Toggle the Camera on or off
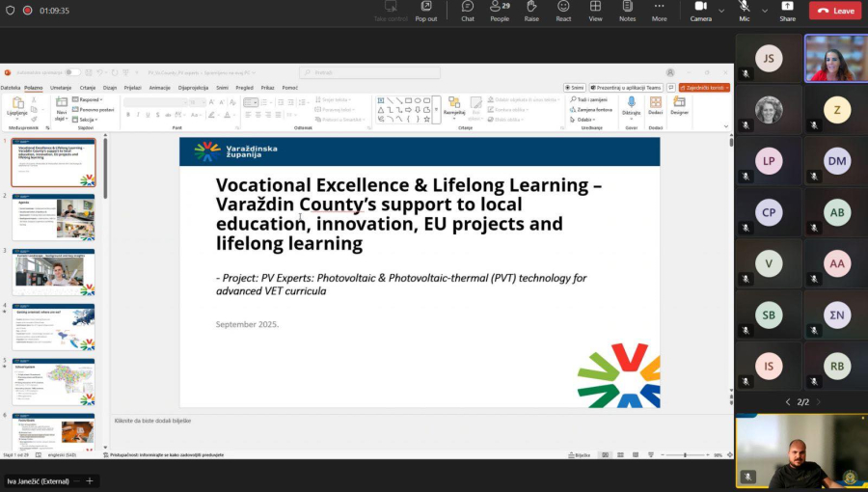The height and width of the screenshot is (492, 868). (700, 10)
